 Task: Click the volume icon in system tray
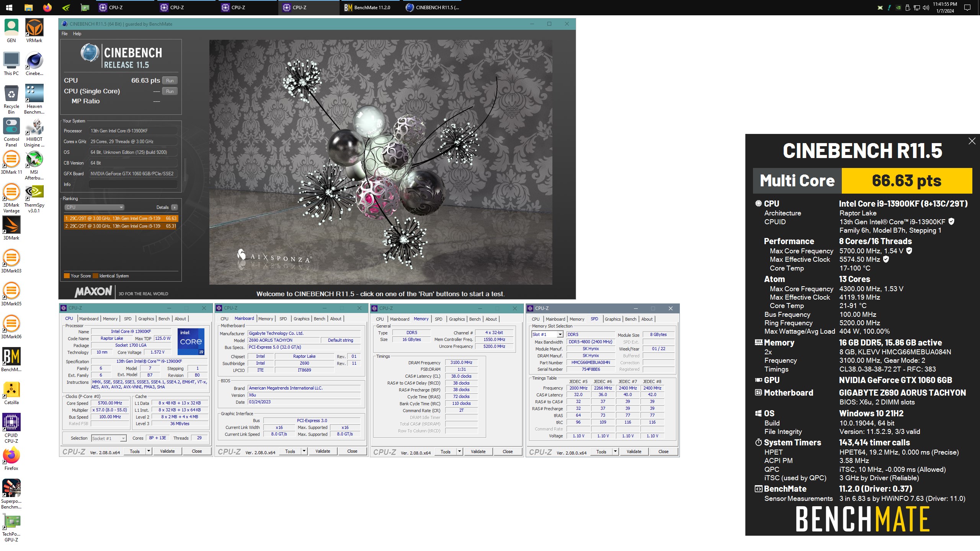coord(926,7)
